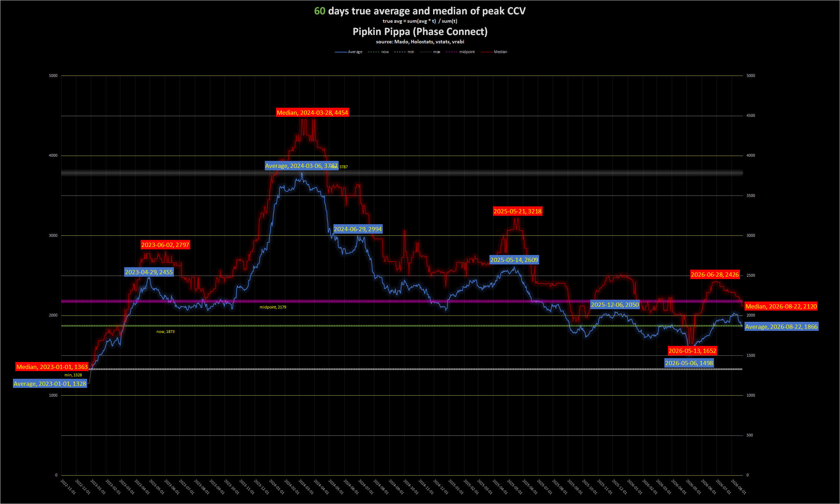Click the "min, 1328" line label
Image resolution: width=840 pixels, height=504 pixels.
pos(73,375)
